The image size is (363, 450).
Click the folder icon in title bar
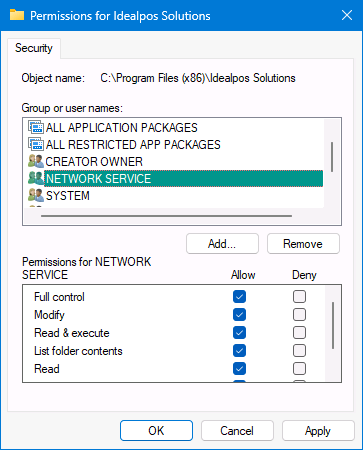click(x=17, y=15)
